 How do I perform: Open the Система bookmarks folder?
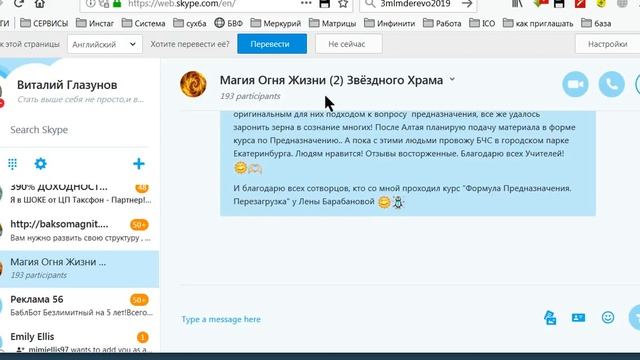coord(144,23)
